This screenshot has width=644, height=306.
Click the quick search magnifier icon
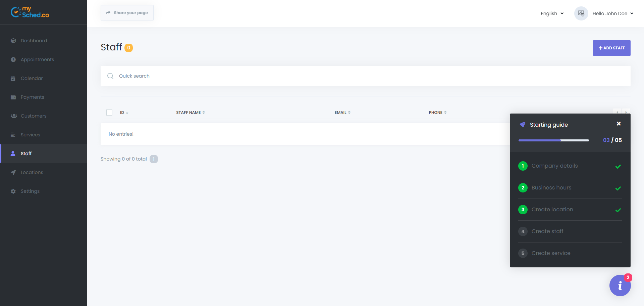coord(110,76)
